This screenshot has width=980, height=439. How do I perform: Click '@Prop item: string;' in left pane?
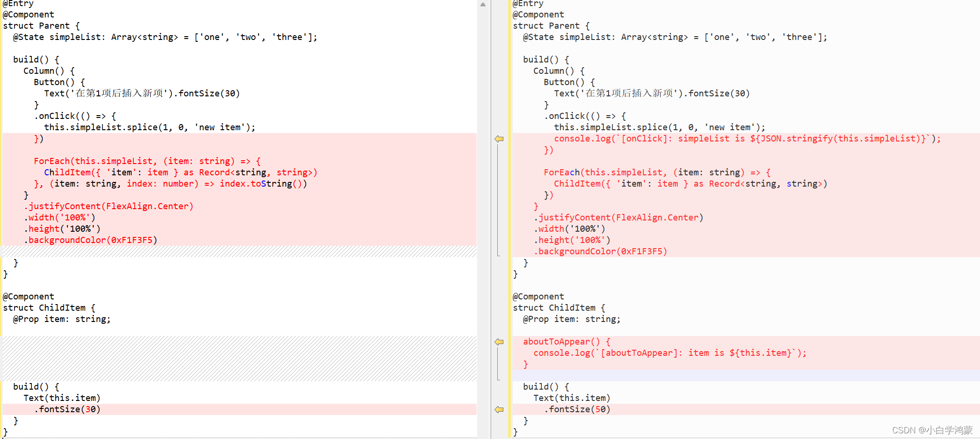pos(62,319)
